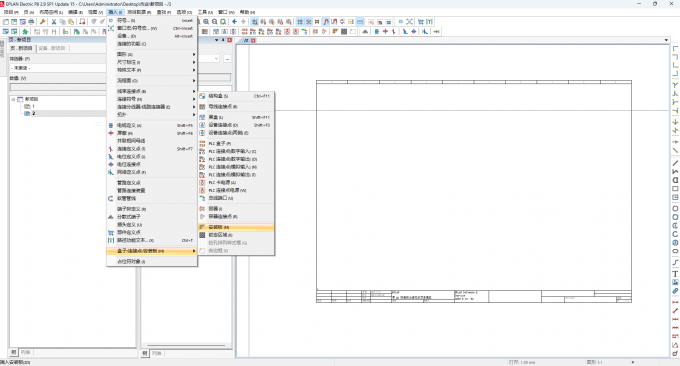Screen dimensions: 680x366
Task: Go back with the blue left arrow
Action: point(235,21)
